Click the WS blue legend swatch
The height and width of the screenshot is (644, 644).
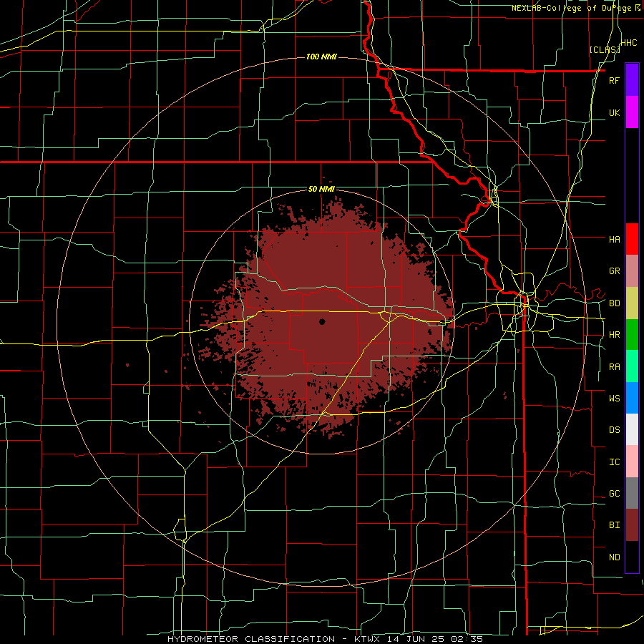[x=632, y=398]
